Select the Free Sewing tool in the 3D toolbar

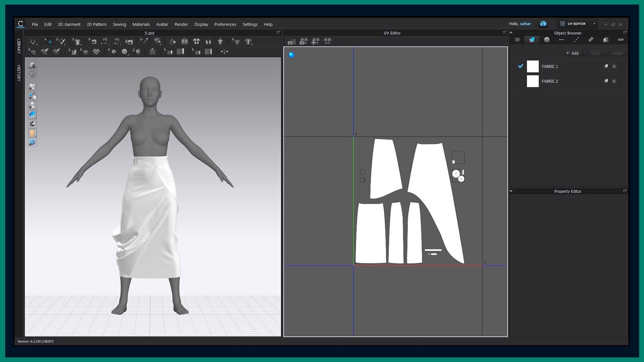tap(116, 42)
